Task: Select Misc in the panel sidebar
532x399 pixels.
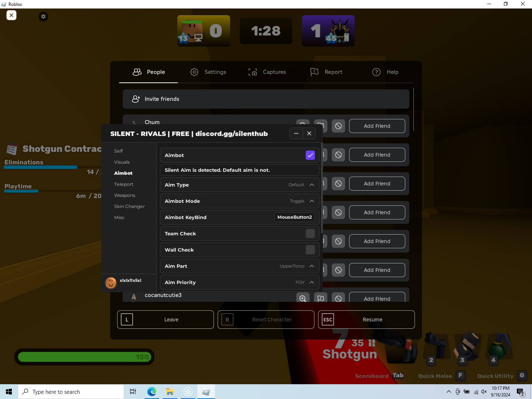Action: click(119, 218)
